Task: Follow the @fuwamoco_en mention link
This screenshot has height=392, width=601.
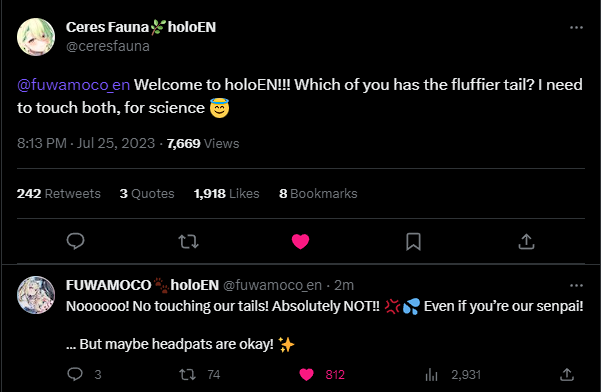Action: coord(74,85)
